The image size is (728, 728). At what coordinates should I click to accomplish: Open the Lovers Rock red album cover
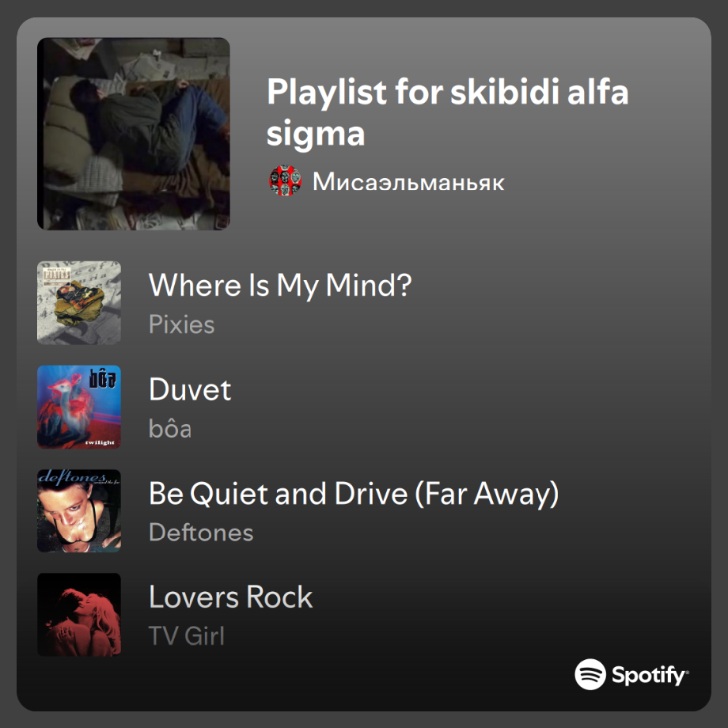[79, 614]
